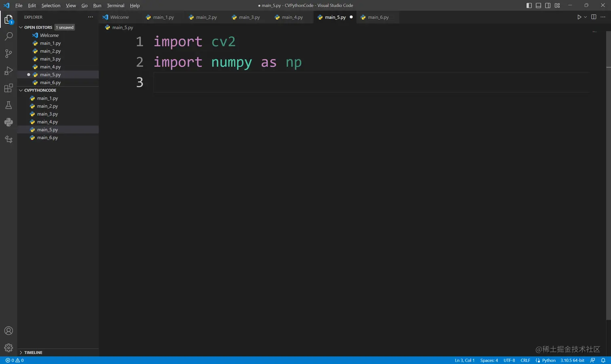Click "numpy" in the import line
The width and height of the screenshot is (611, 364).
[232, 63]
